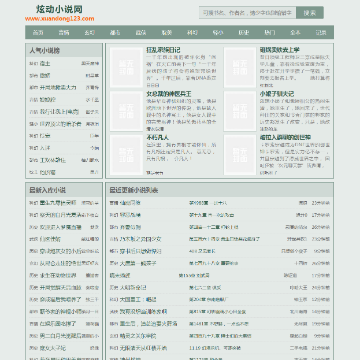Open the 科幻 category in the nav bar
This screenshot has width=360, height=360.
[x=192, y=33]
